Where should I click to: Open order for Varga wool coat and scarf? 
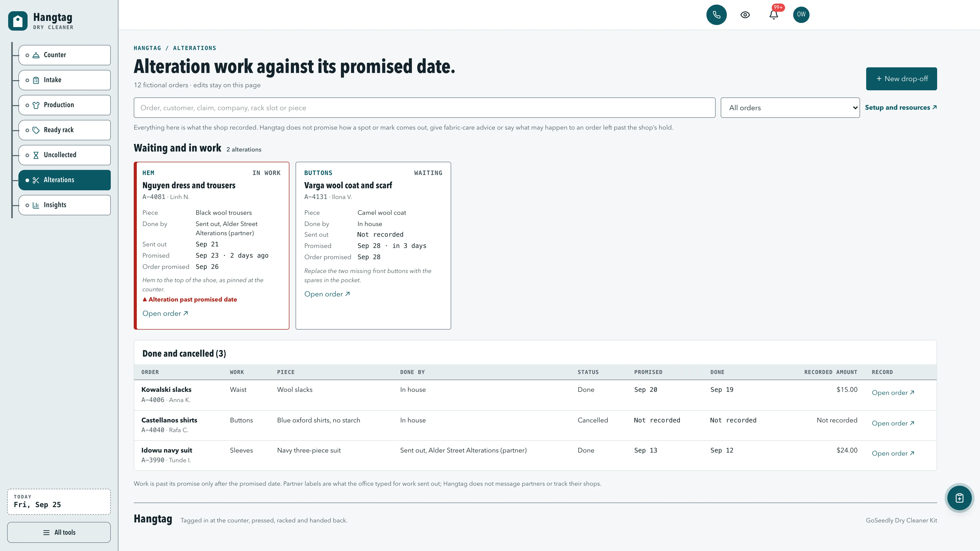click(x=327, y=294)
